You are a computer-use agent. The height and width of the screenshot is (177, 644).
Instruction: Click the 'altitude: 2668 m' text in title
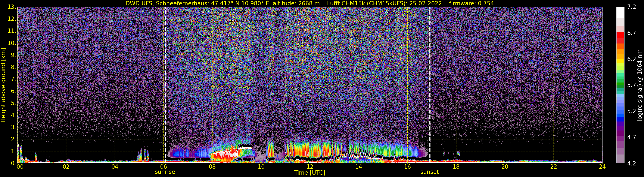coord(296,3)
